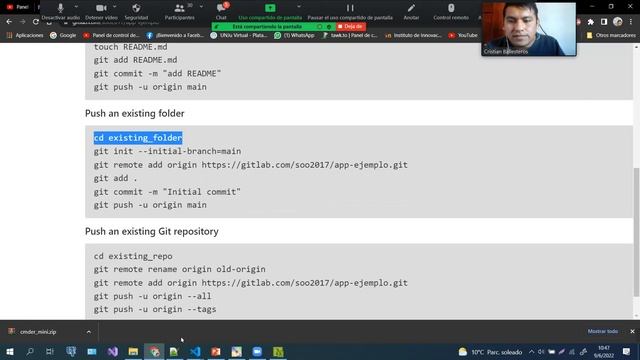Expand the arrow next to Participantes
Image resolution: width=640 pixels, height=360 pixels.
point(201,7)
